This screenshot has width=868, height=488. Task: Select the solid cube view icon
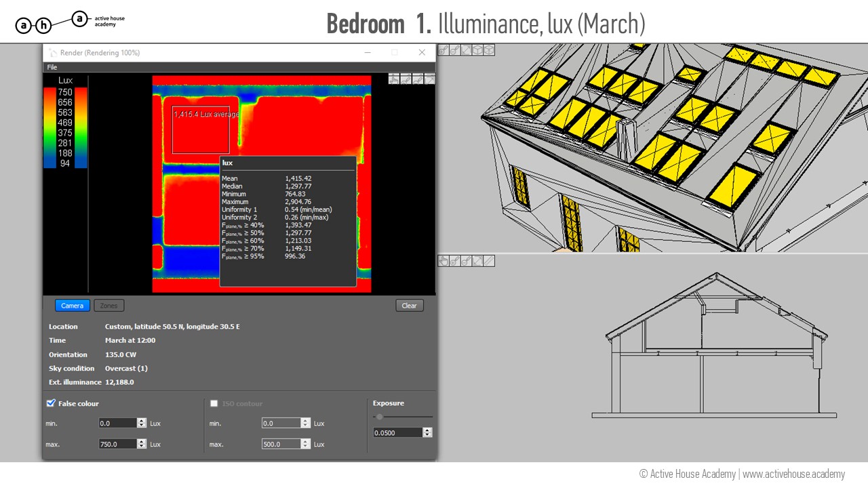(x=477, y=50)
